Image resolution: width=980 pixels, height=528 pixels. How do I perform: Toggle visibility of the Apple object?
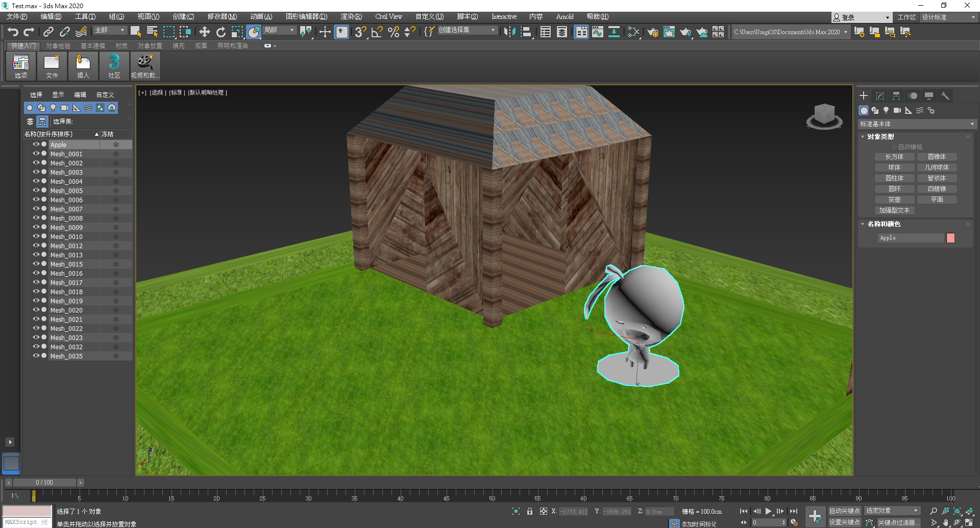point(36,145)
